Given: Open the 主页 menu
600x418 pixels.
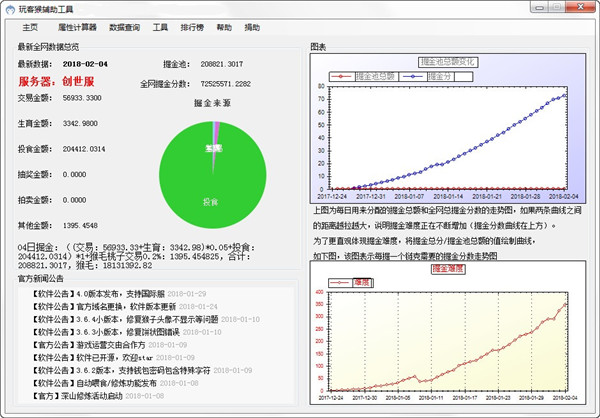Looking at the screenshot, I should (x=30, y=28).
